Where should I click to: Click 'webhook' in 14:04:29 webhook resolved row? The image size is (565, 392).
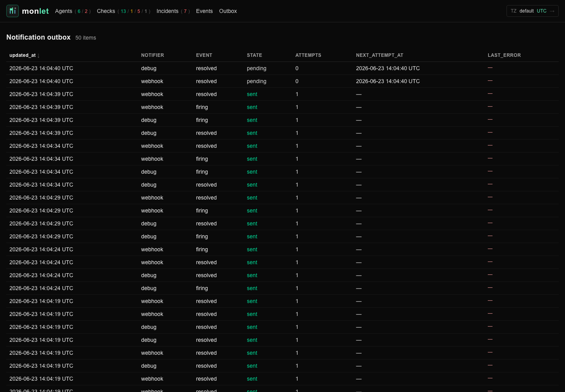click(152, 198)
